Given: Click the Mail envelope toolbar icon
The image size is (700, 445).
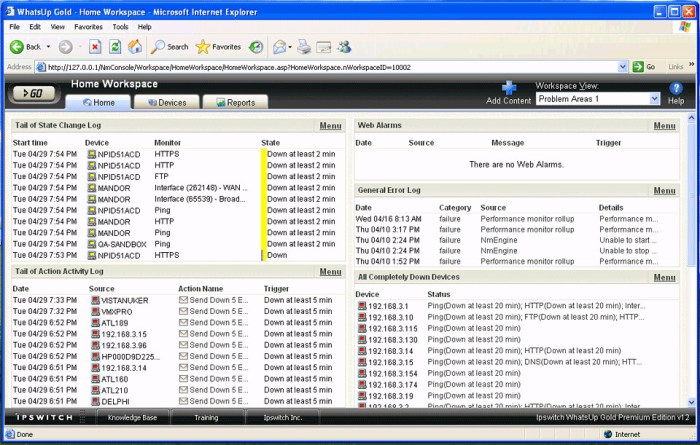Looking at the screenshot, I should pos(279,47).
